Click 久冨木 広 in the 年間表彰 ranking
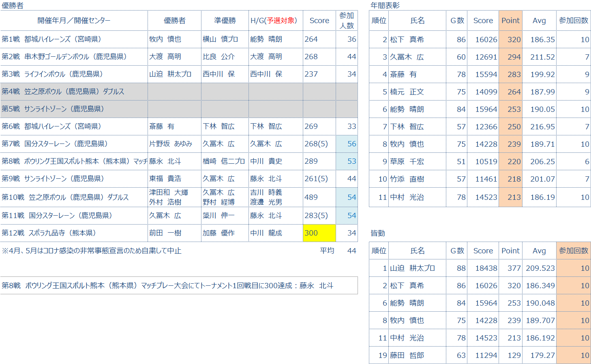 click(417, 57)
